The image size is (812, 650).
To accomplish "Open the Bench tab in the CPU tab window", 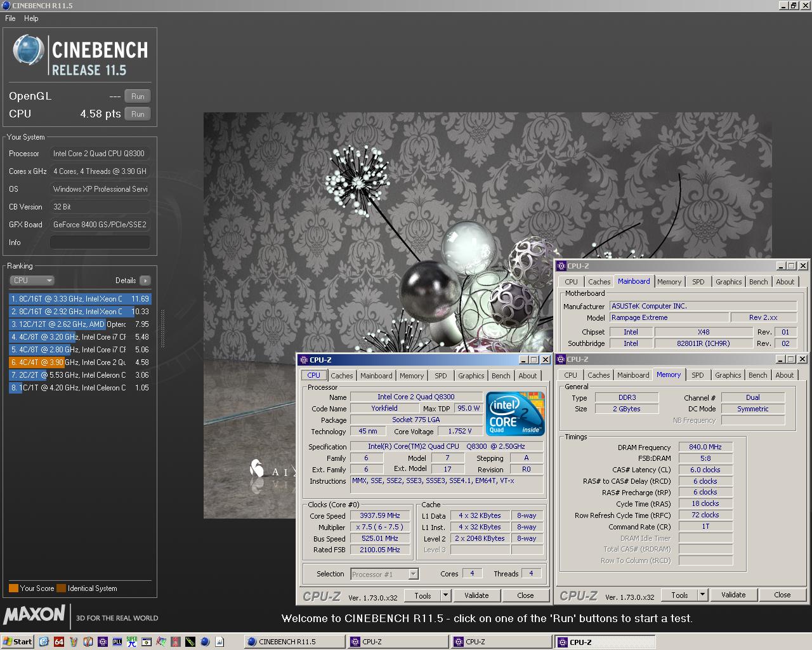I will [501, 376].
